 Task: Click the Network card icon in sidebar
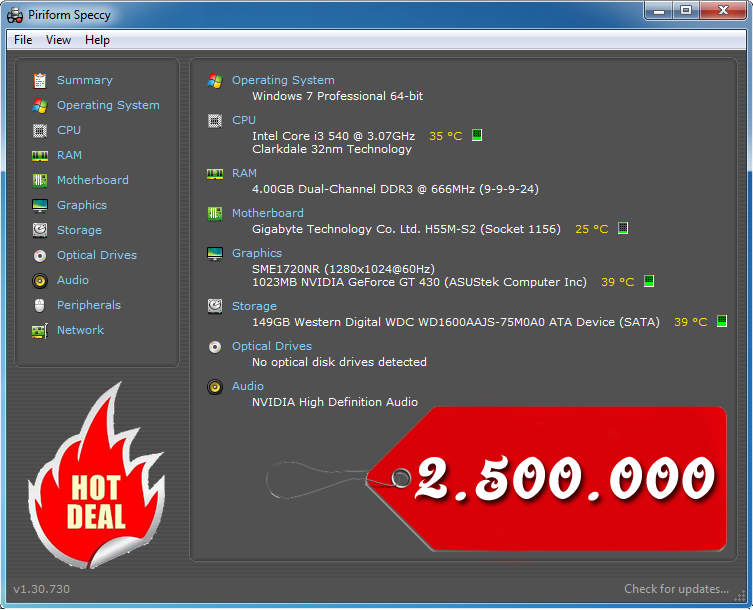coord(40,331)
